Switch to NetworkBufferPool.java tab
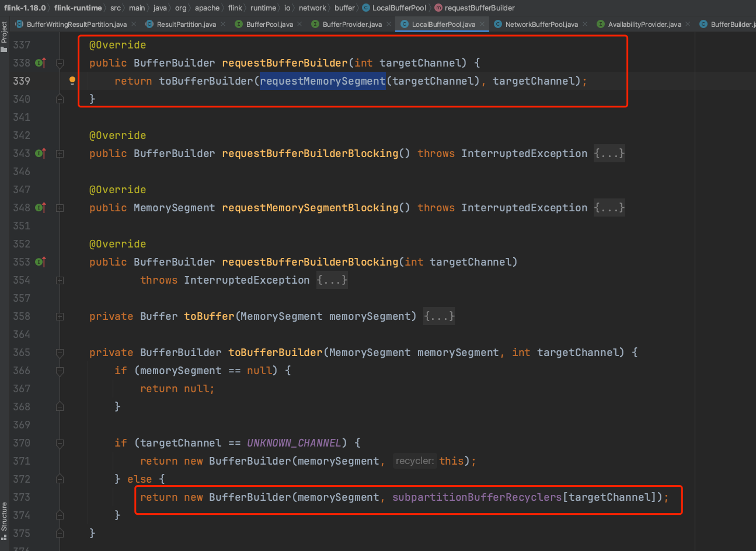The width and height of the screenshot is (756, 551). click(541, 24)
